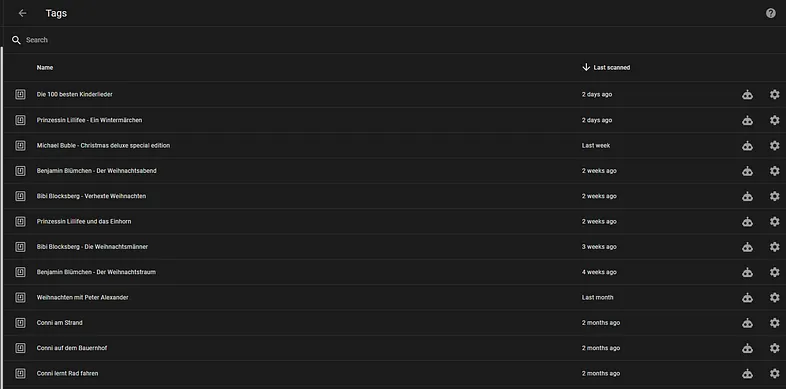
Task: Open gear settings for Prinzessin Lillifee und das Einhorn
Action: pos(774,221)
